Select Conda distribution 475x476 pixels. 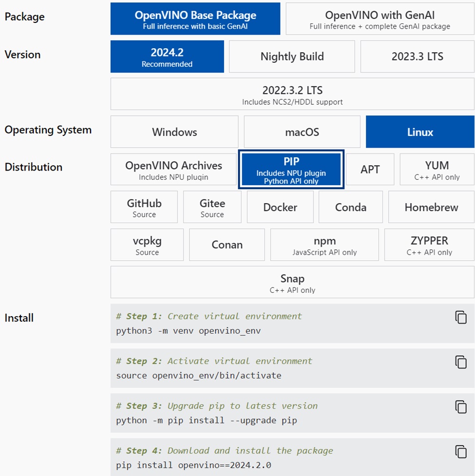(x=351, y=207)
